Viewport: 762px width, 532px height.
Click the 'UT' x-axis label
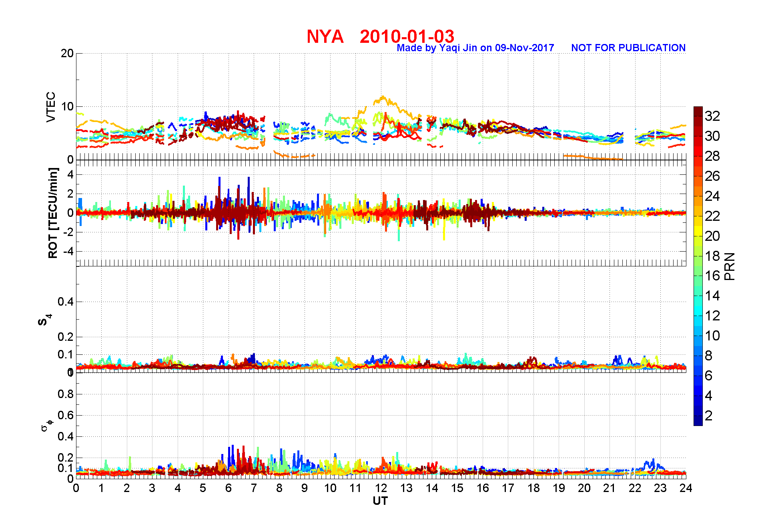click(x=380, y=501)
